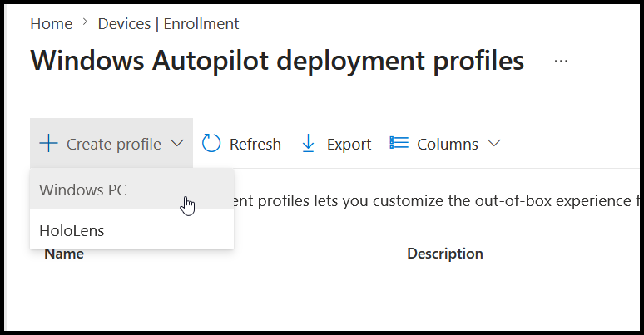
Task: Click the plus icon beside Create profile
Action: click(x=48, y=144)
